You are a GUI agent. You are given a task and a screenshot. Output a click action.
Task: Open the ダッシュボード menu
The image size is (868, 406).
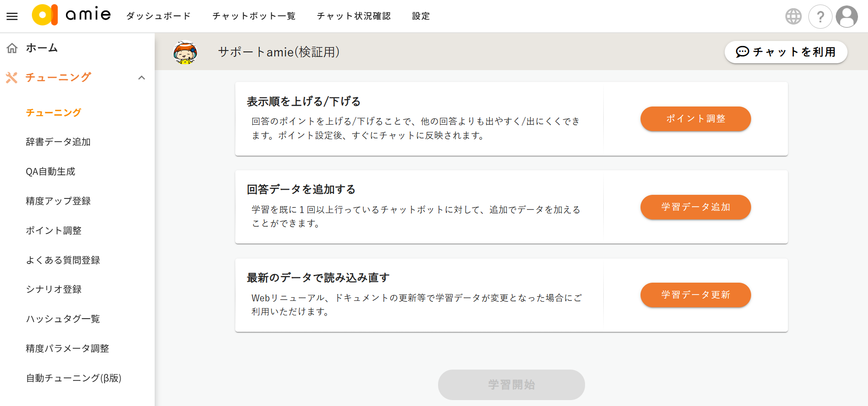(x=158, y=16)
